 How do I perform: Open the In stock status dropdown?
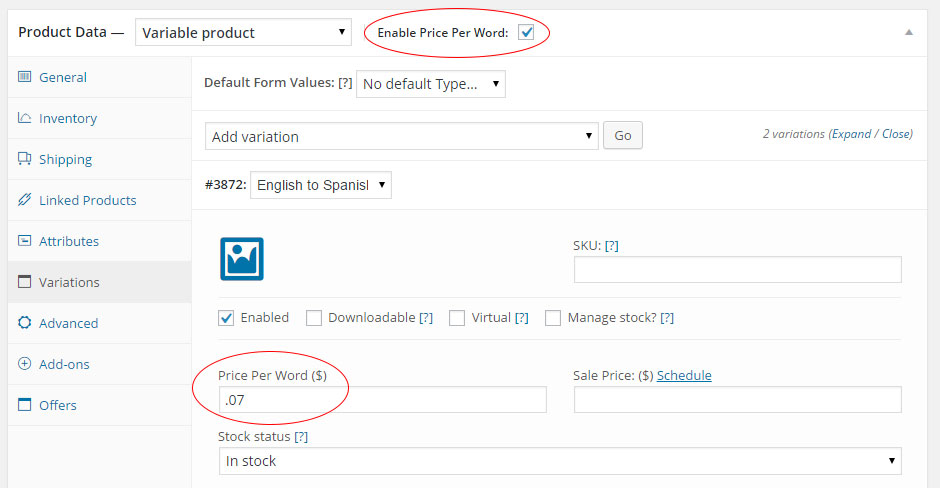coord(560,461)
